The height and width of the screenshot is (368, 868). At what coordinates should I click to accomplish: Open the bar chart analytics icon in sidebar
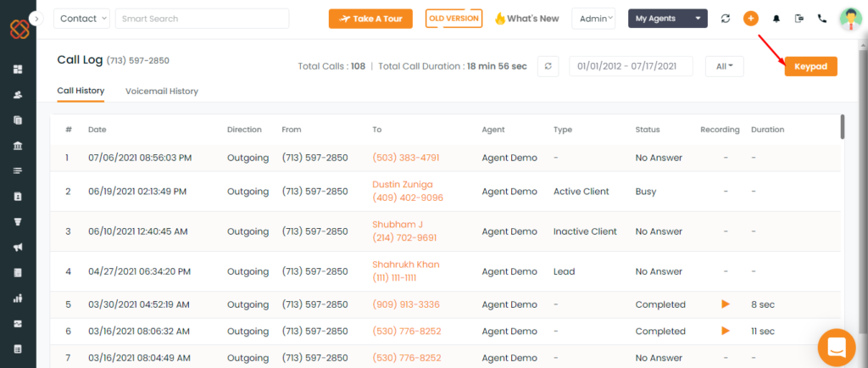tap(19, 298)
